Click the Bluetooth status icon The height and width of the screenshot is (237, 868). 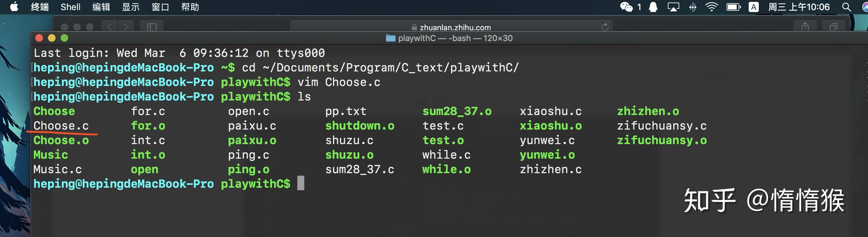coord(693,7)
